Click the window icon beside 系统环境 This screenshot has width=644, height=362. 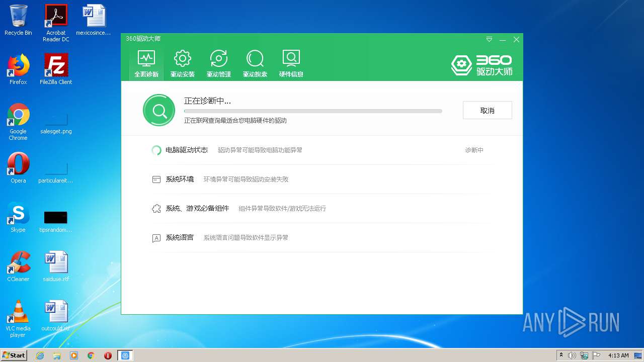point(156,179)
